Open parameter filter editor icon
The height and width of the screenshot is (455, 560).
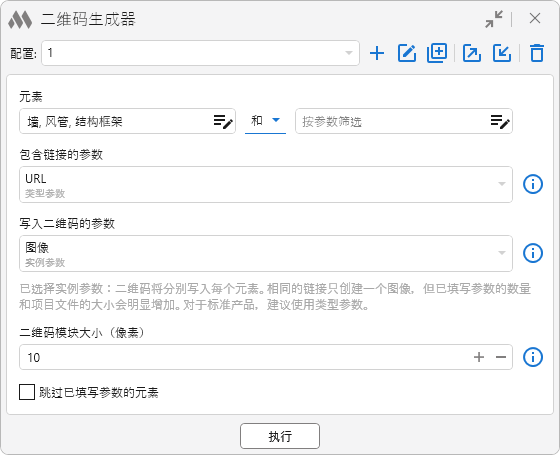click(500, 121)
